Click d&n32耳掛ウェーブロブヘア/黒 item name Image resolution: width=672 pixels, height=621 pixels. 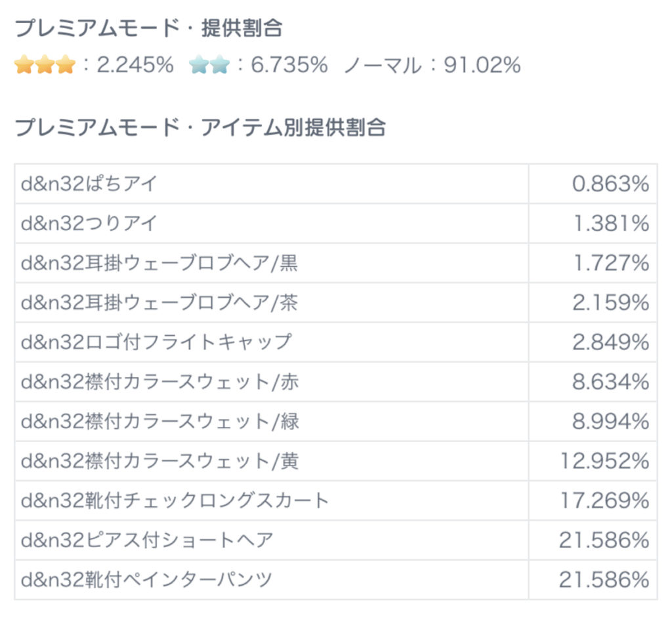click(159, 264)
